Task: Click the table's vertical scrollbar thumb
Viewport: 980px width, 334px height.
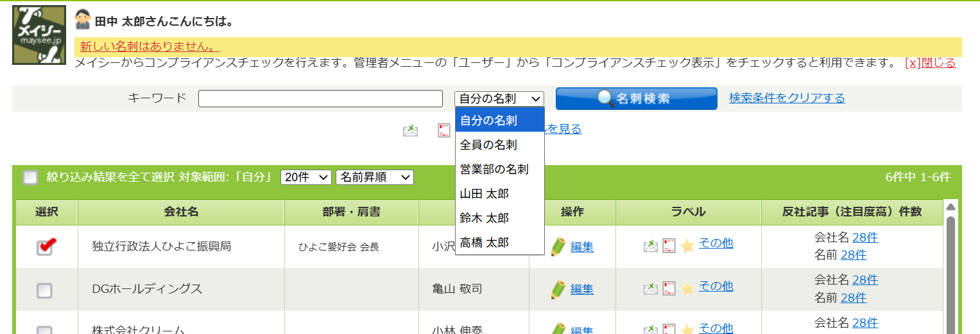Action: tap(951, 274)
